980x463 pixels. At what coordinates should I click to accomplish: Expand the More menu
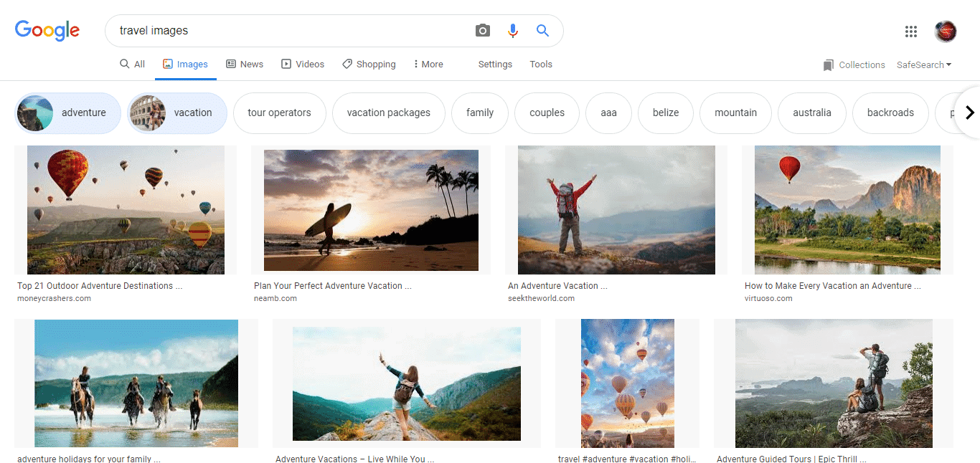click(428, 64)
